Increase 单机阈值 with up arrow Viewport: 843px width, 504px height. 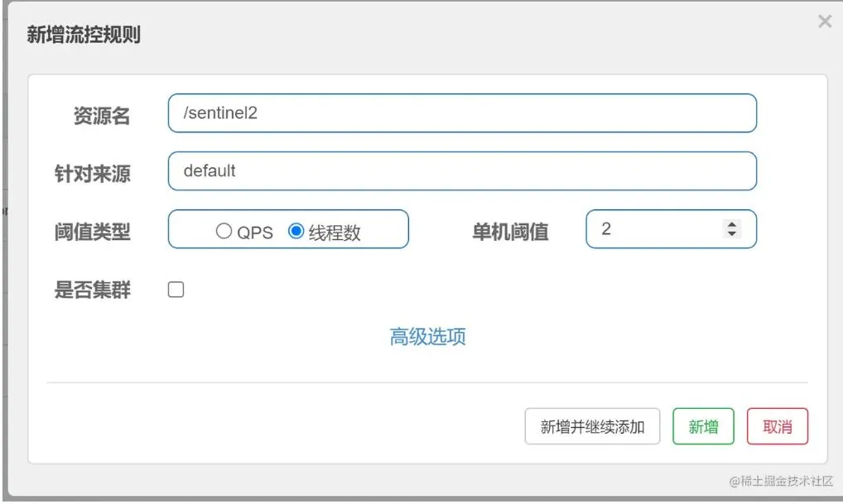click(732, 224)
